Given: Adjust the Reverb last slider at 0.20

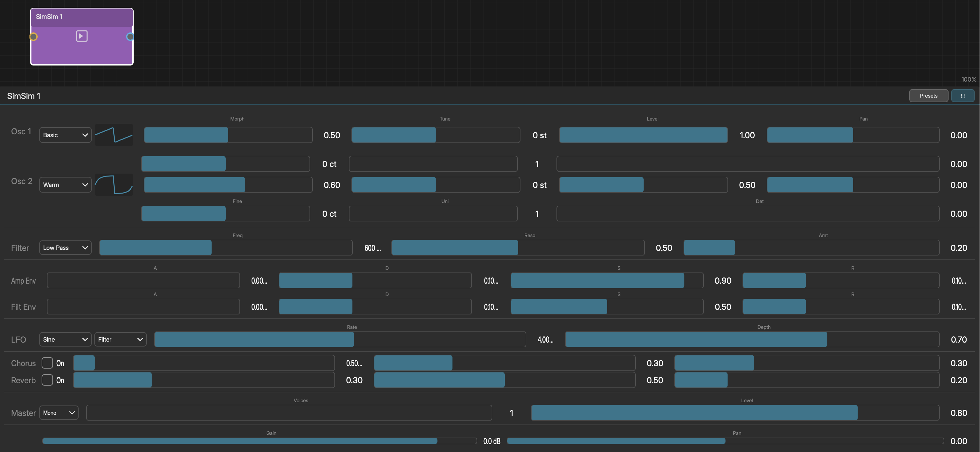Looking at the screenshot, I should coord(807,380).
